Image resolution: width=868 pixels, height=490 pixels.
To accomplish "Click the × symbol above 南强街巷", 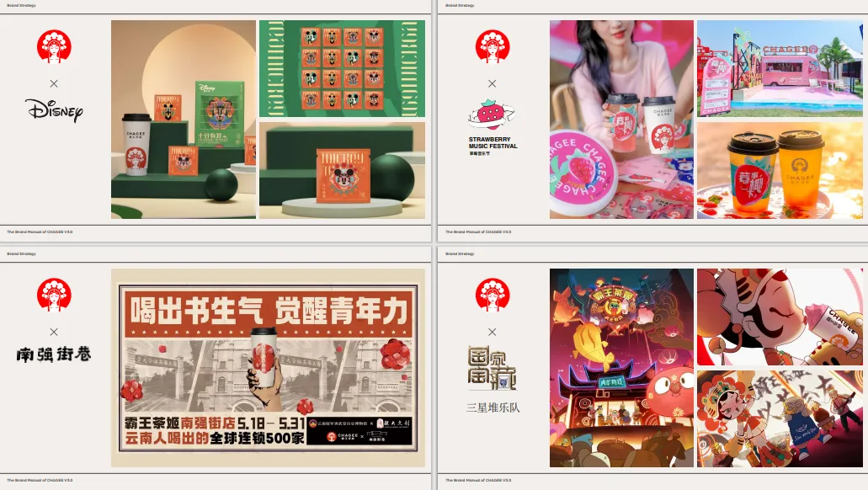I will 54,333.
